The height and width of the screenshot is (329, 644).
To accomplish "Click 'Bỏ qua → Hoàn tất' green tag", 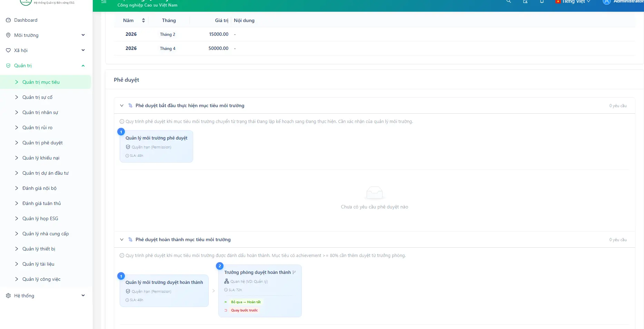I will pos(246,302).
